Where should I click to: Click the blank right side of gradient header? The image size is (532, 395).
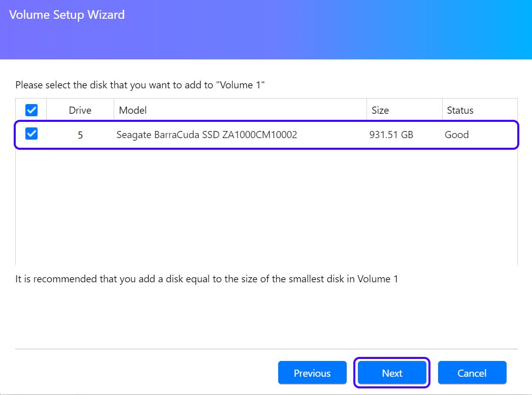click(x=406, y=30)
